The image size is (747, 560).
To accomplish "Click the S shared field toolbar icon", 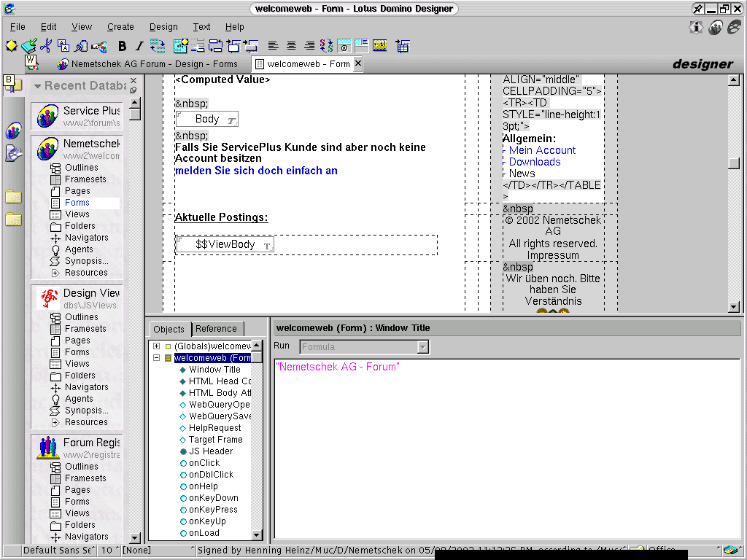I will click(x=326, y=46).
